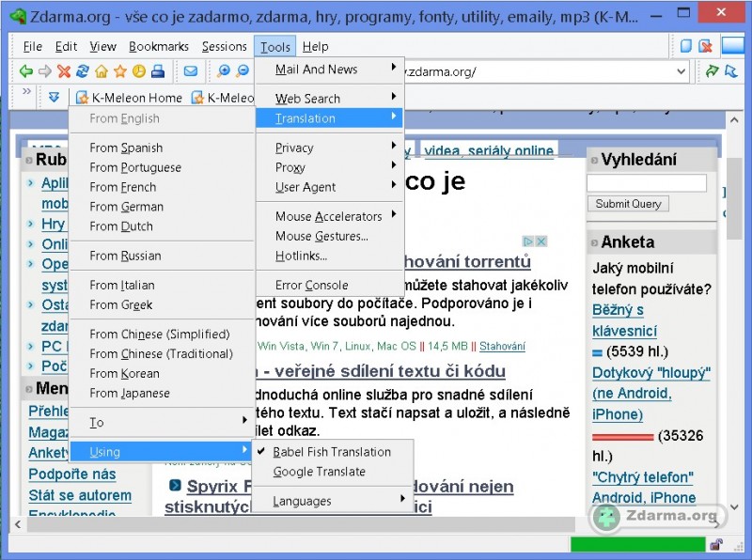Click the K-Meleon title bar app icon
Screen dimensions: 752x560
pyautogui.click(x=18, y=16)
